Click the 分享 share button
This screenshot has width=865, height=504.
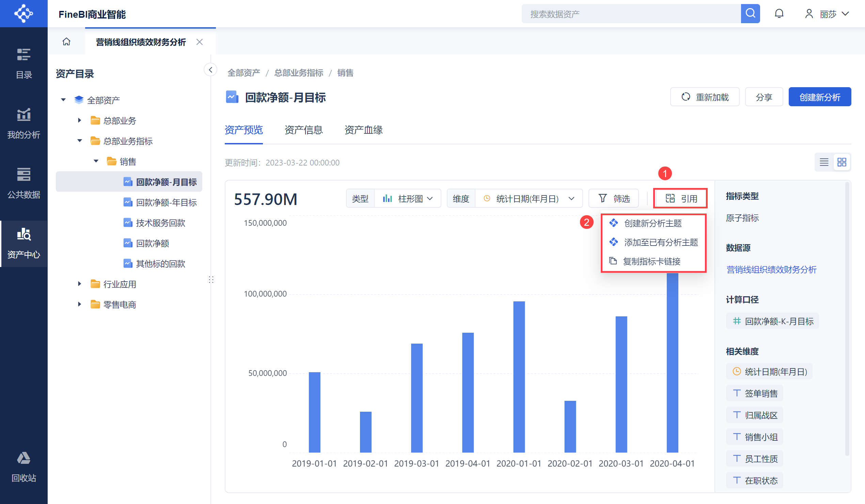(x=764, y=97)
